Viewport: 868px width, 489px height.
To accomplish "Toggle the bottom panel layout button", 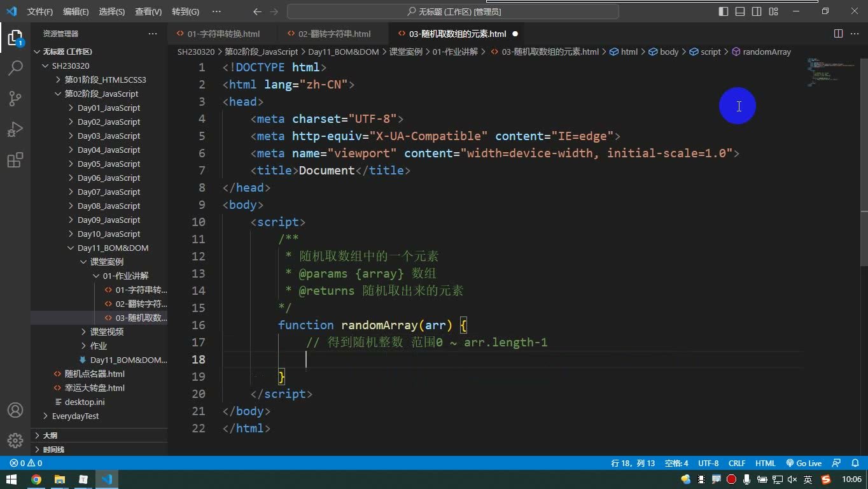I will 740,11.
